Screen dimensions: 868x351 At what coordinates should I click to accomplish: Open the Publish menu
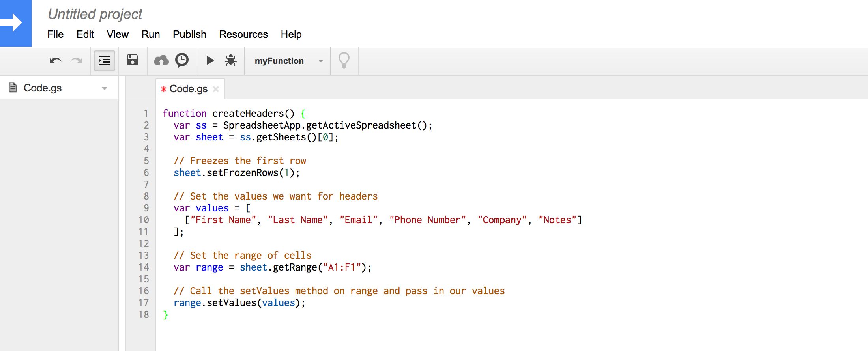(189, 34)
